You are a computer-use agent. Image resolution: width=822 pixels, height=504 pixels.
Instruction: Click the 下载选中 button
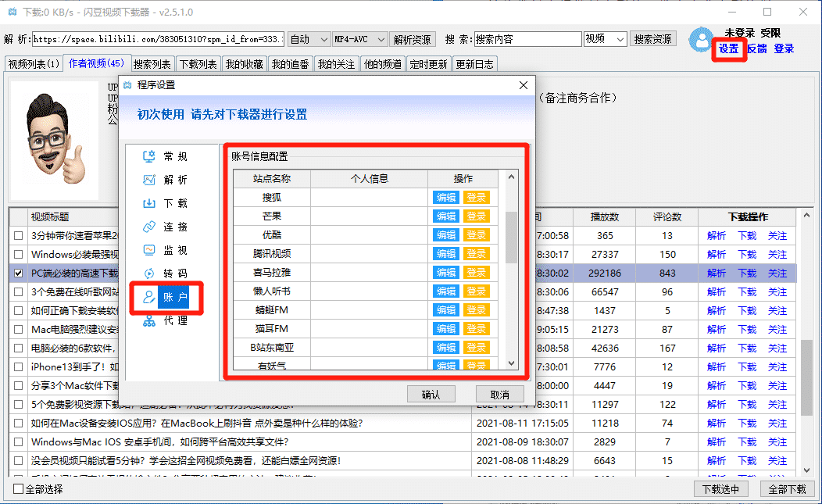coord(721,489)
